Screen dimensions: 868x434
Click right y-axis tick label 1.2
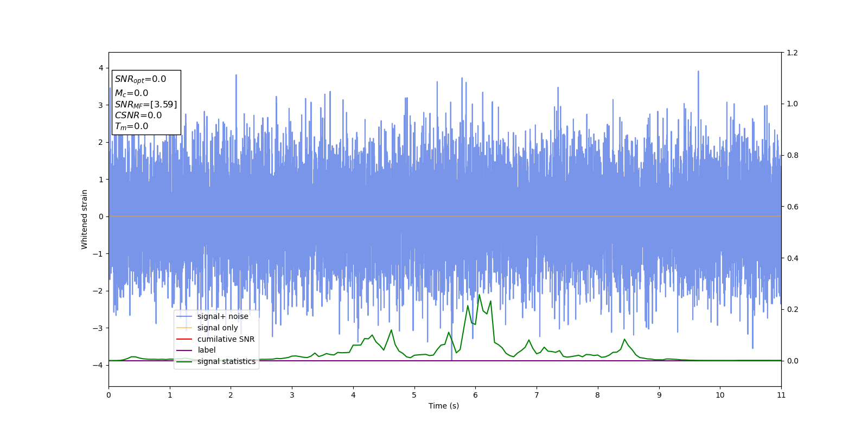pos(792,53)
